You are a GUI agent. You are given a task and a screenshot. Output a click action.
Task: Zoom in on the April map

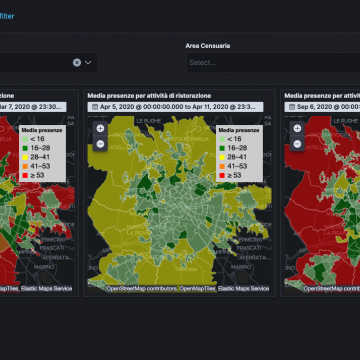100,128
